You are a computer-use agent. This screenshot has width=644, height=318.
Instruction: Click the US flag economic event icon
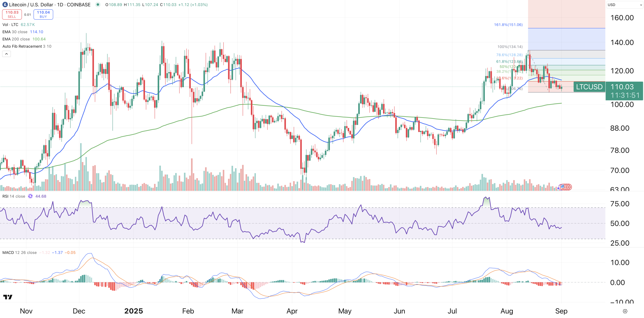(x=564, y=187)
